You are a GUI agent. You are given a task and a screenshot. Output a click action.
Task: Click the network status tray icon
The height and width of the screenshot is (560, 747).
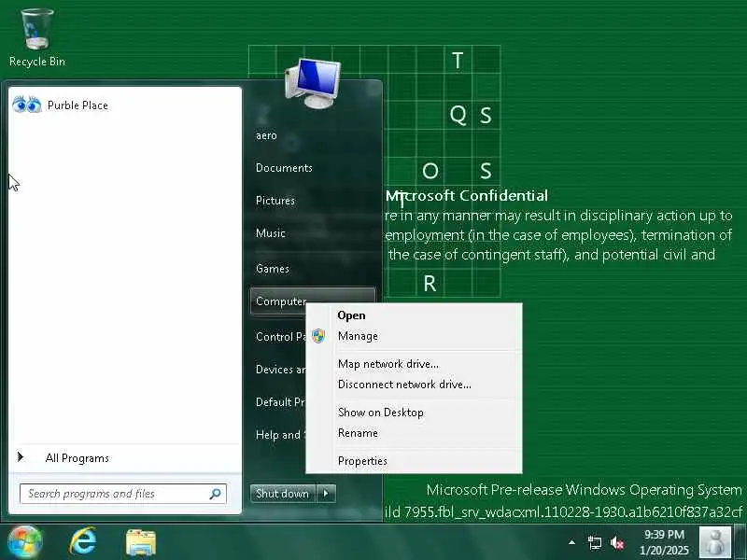(595, 542)
